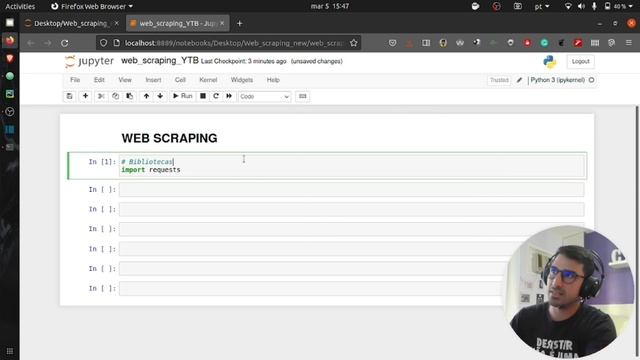Screen dimensions: 640x360
Task: Go back in browser history
Action: coord(31,43)
